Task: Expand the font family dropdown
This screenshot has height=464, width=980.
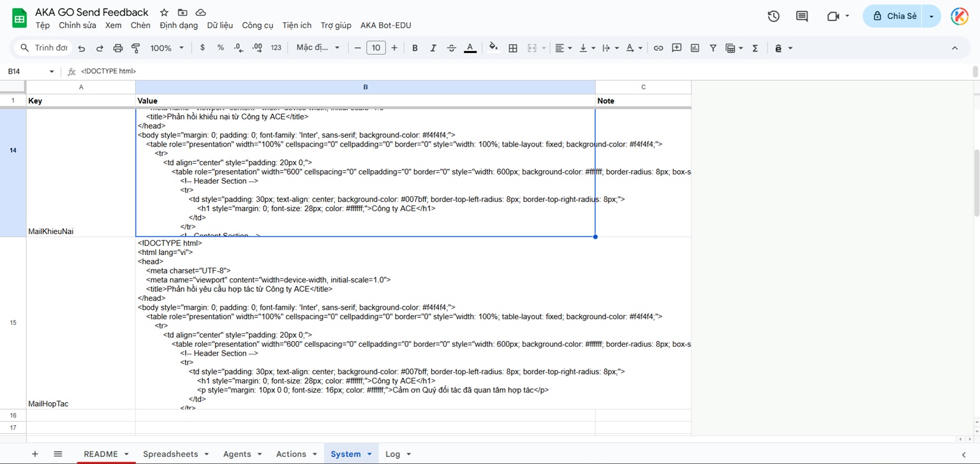Action: 318,48
